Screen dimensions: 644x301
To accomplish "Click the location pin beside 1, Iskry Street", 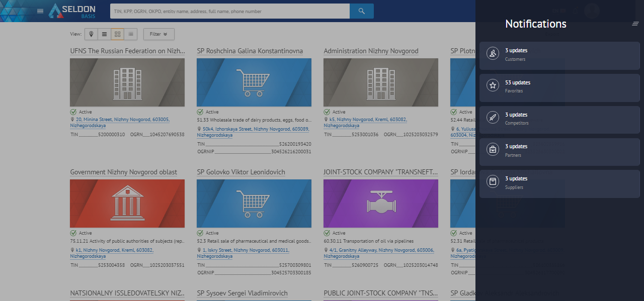I will [199, 250].
